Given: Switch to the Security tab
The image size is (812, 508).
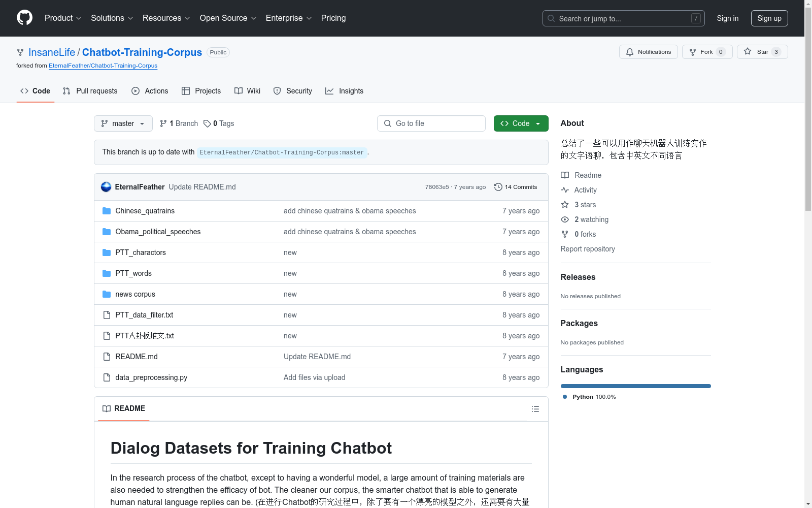Looking at the screenshot, I should pos(293,91).
